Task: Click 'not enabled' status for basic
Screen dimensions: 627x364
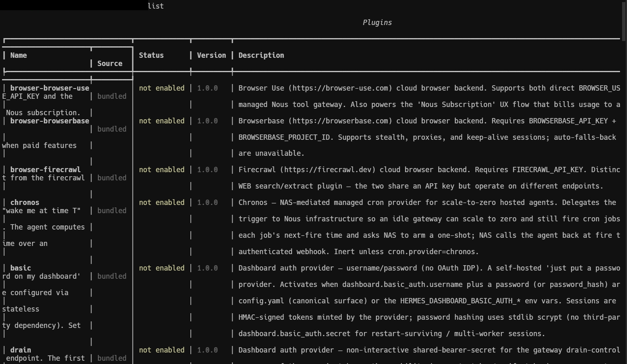Action: click(x=162, y=268)
